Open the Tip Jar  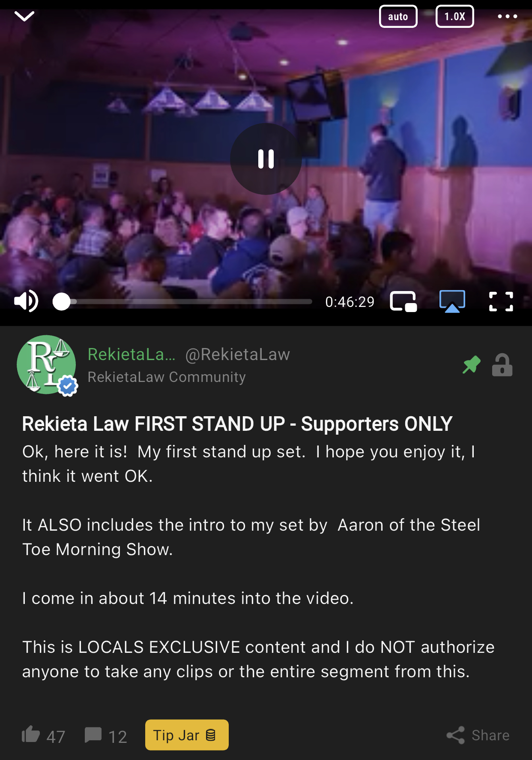click(187, 735)
